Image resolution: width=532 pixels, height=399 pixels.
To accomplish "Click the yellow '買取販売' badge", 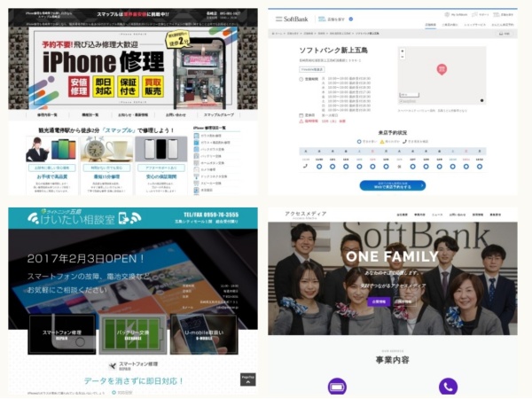I will click(x=153, y=87).
